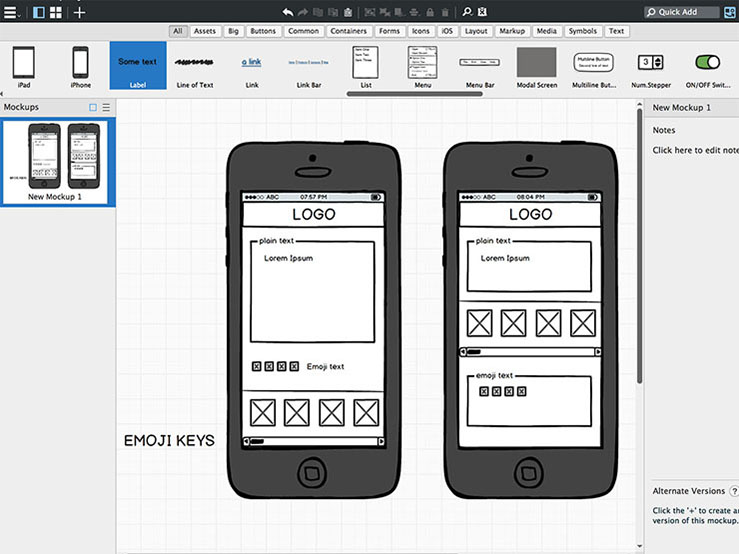Open the main hamburger menu
Screen dimensions: 739x554
[11, 12]
